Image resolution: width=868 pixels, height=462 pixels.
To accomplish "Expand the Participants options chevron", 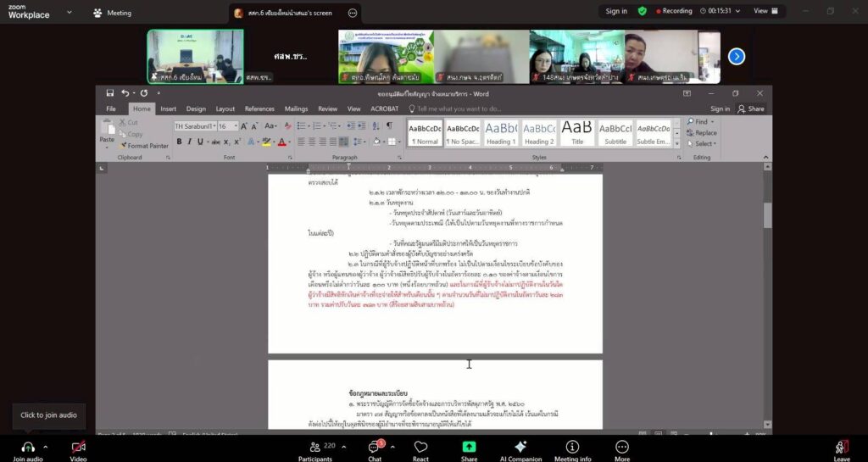I will (344, 446).
